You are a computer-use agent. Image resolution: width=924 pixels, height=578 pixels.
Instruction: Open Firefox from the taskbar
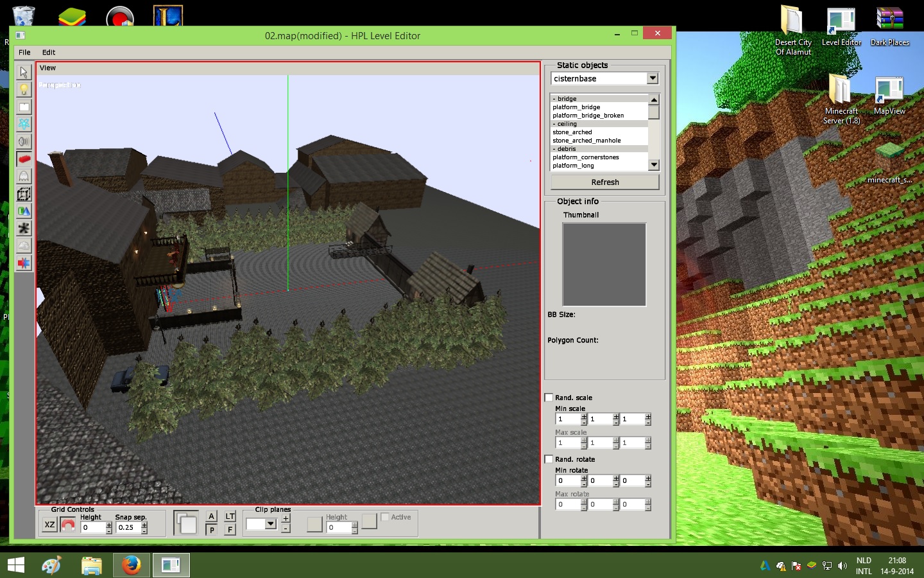coord(132,565)
